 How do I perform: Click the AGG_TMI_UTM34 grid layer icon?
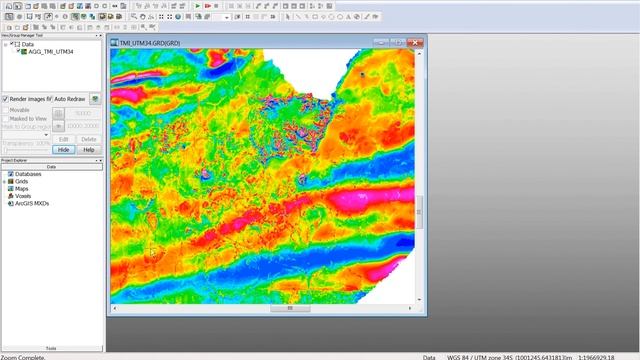24,52
